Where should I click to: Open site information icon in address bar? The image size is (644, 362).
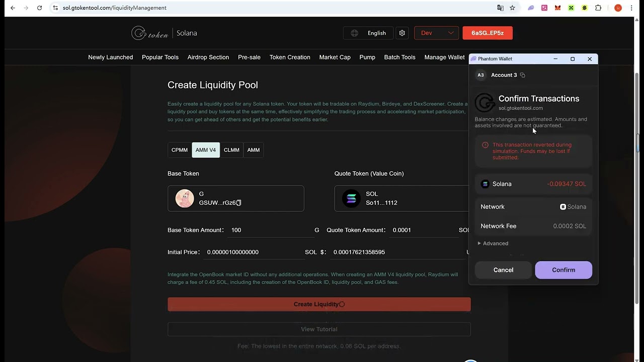coord(56,8)
